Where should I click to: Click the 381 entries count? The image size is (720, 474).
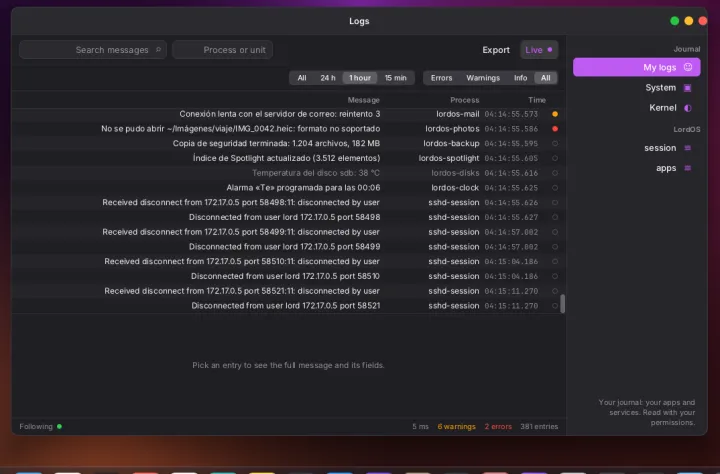tap(539, 426)
